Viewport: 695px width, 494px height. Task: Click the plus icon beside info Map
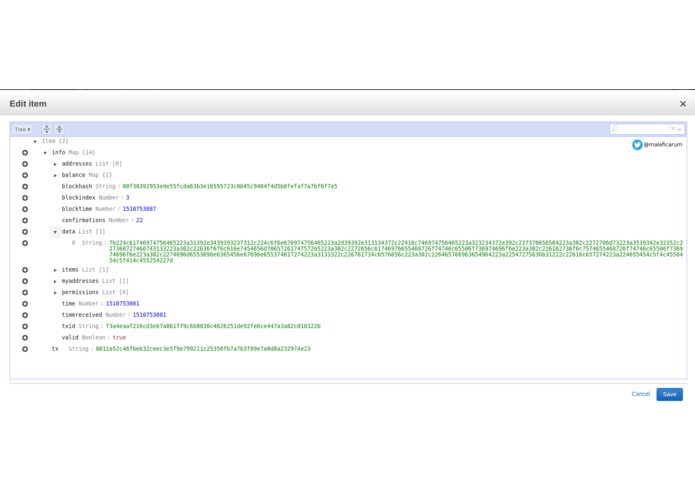pos(25,152)
